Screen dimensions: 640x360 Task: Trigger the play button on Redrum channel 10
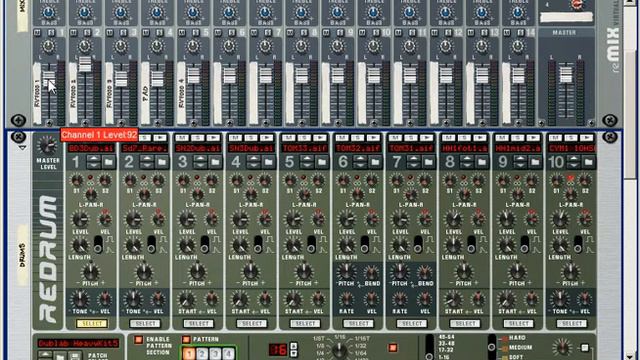[x=587, y=138]
